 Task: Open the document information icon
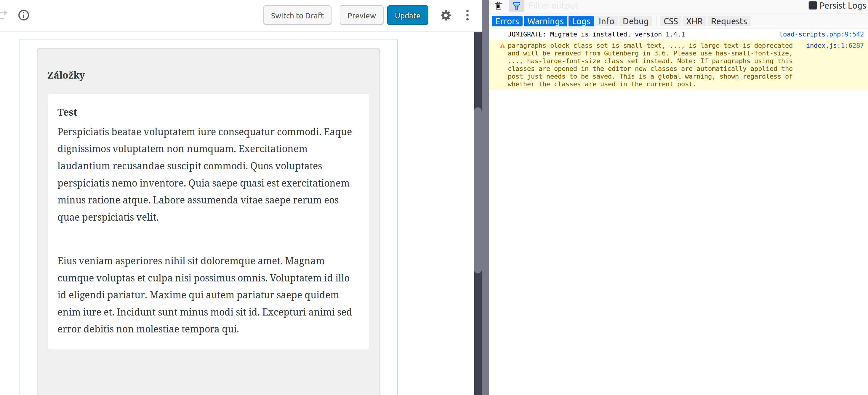(24, 15)
